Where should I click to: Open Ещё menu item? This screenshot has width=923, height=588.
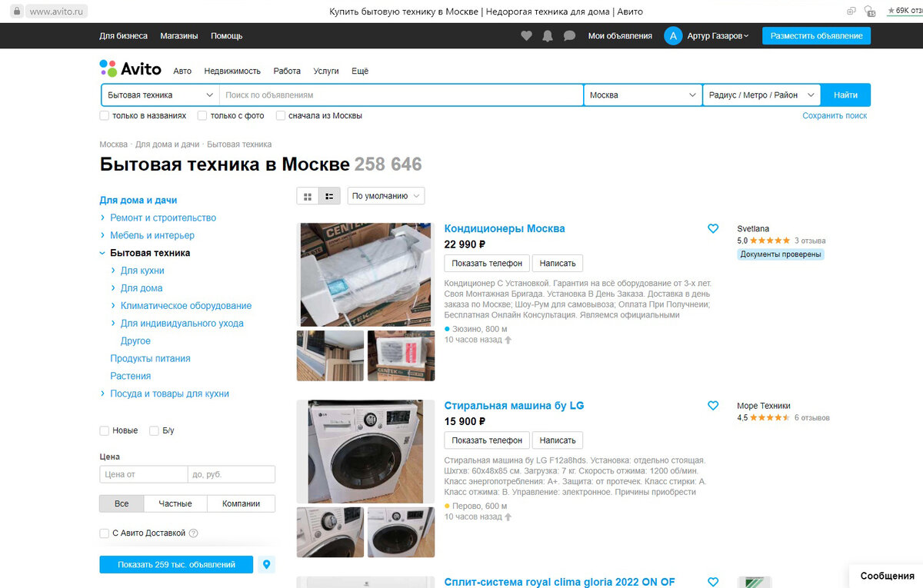(360, 71)
